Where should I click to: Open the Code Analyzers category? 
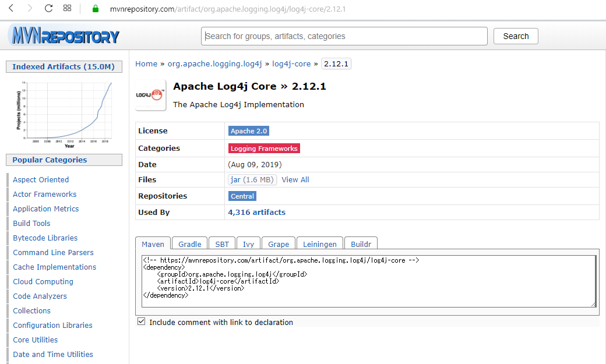(40, 296)
